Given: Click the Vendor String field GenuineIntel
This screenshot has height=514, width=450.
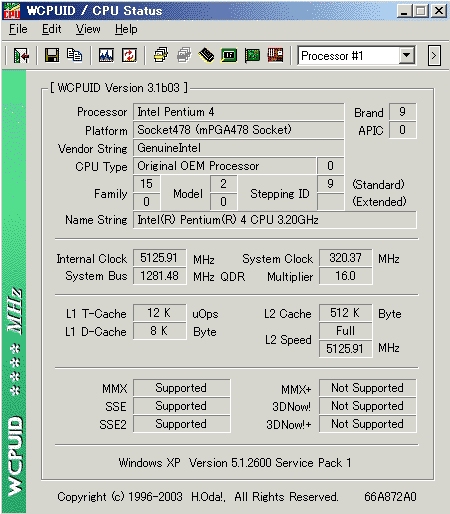Looking at the screenshot, I should (x=238, y=148).
